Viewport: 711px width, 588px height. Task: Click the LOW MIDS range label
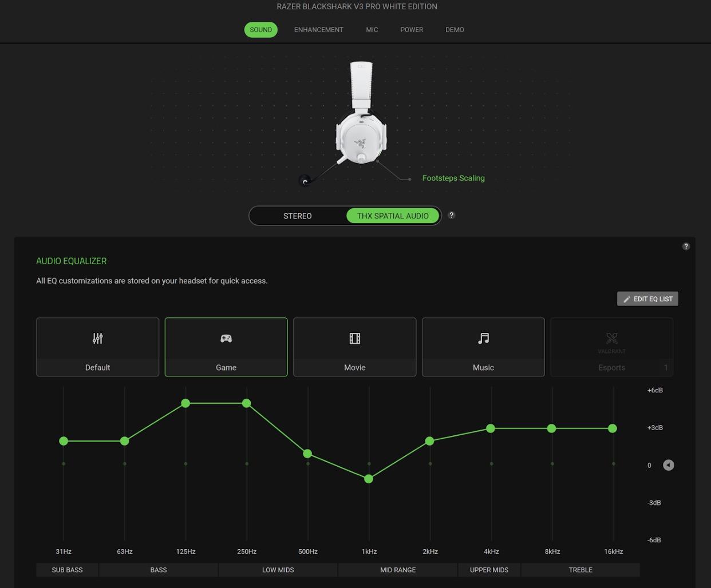278,570
